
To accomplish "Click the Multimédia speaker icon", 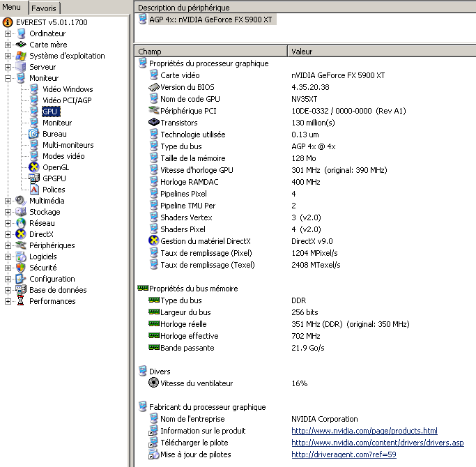I will (21, 201).
